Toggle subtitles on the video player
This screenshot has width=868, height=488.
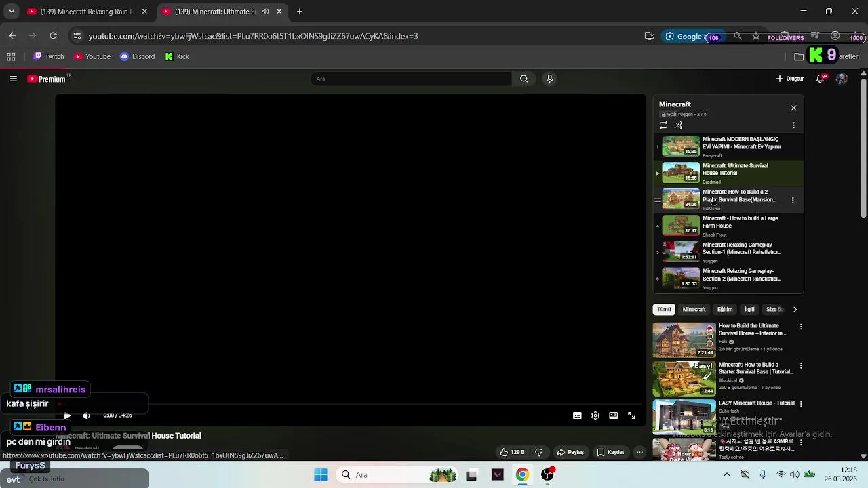coord(577,415)
